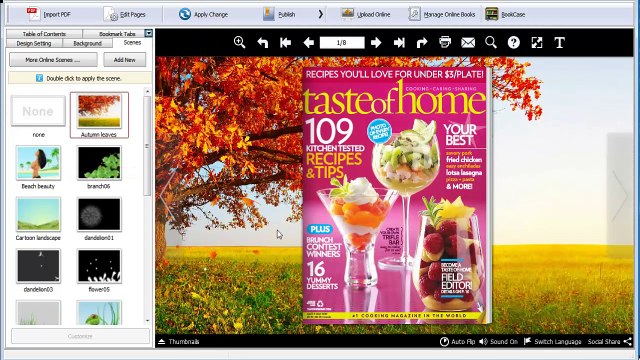Click the scene list scrollbar thumb

pyautogui.click(x=147, y=145)
